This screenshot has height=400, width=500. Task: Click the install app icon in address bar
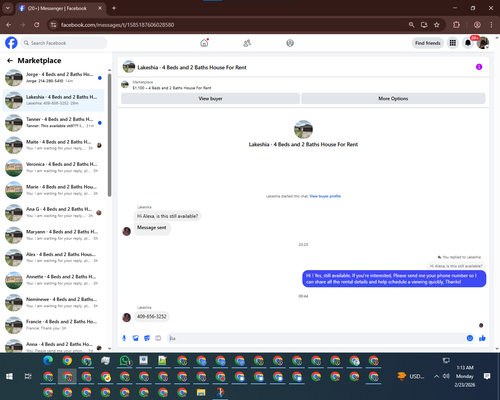424,25
